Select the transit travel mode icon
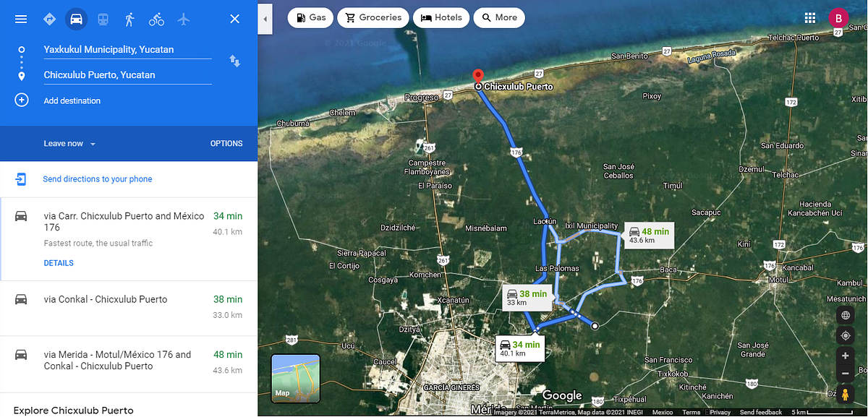The width and height of the screenshot is (868, 417). (x=103, y=19)
